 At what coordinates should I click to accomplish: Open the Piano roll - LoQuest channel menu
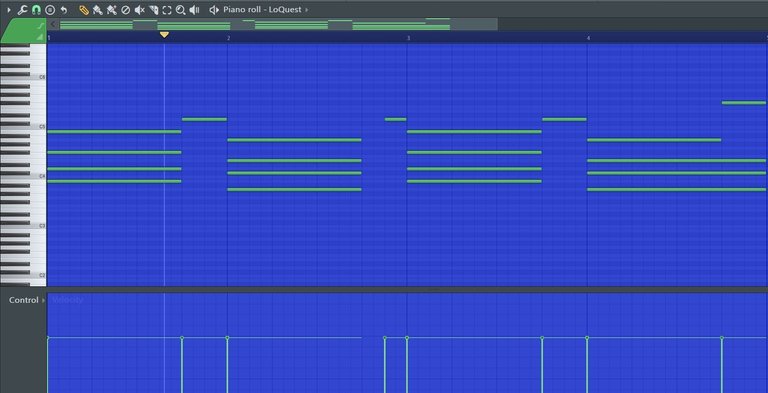(x=263, y=10)
